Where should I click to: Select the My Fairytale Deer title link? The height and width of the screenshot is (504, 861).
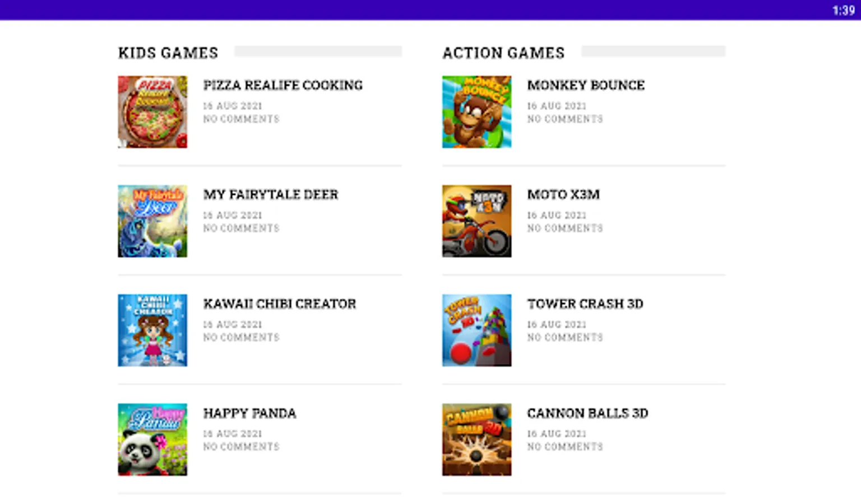271,194
